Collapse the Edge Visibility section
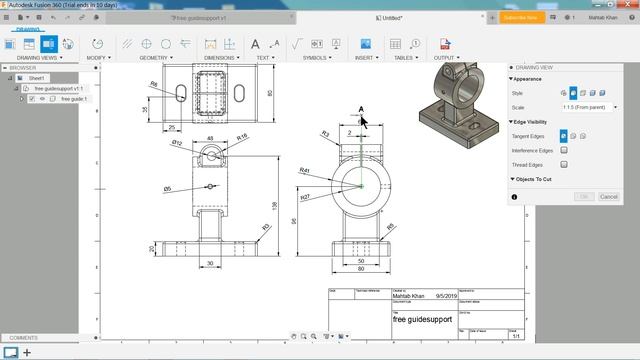 (x=511, y=122)
